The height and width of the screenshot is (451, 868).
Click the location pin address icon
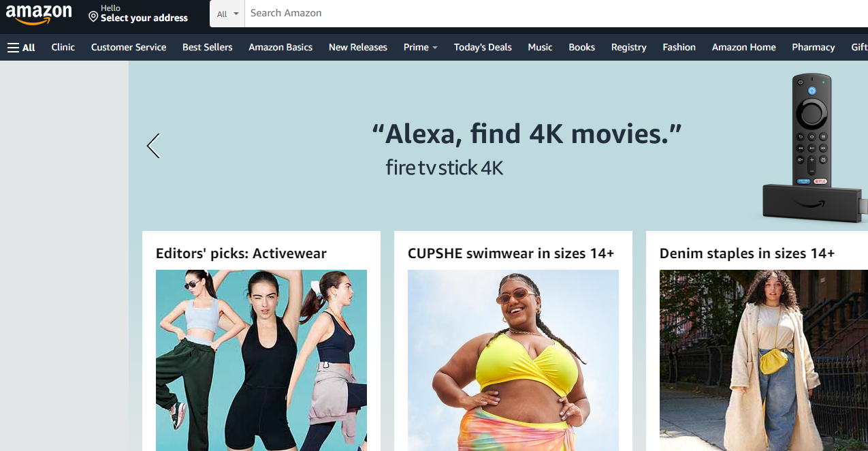click(x=93, y=16)
